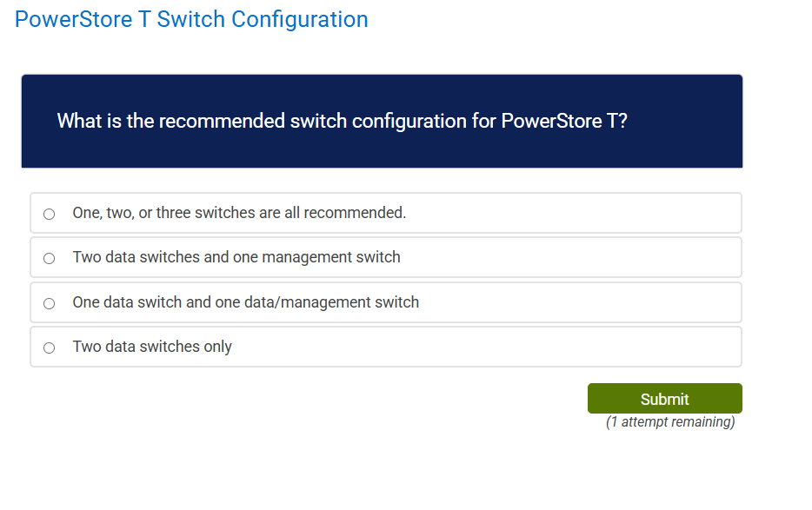
Task: Click the fourth answer choice row
Action: (386, 347)
